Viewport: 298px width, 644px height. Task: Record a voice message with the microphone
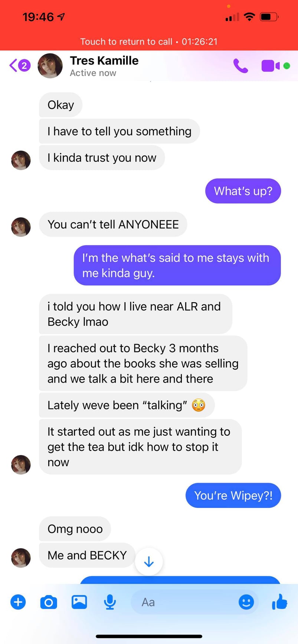[x=110, y=602]
